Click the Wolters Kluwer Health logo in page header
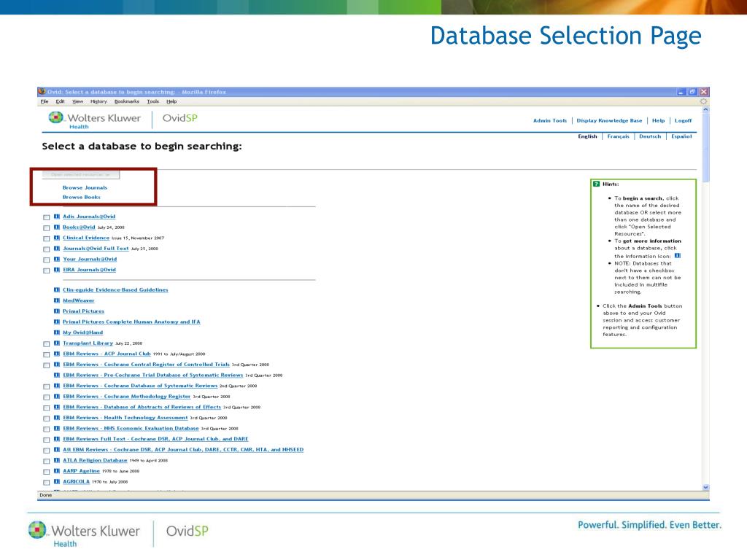 click(x=94, y=120)
